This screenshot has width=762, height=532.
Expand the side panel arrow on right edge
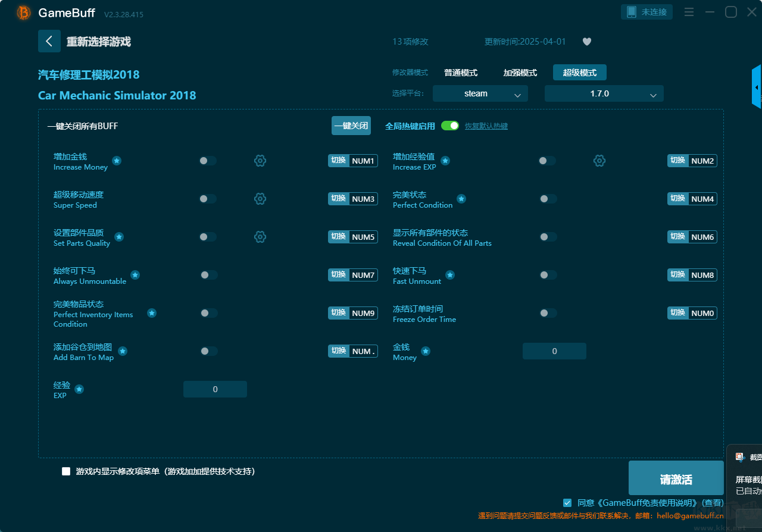point(757,87)
